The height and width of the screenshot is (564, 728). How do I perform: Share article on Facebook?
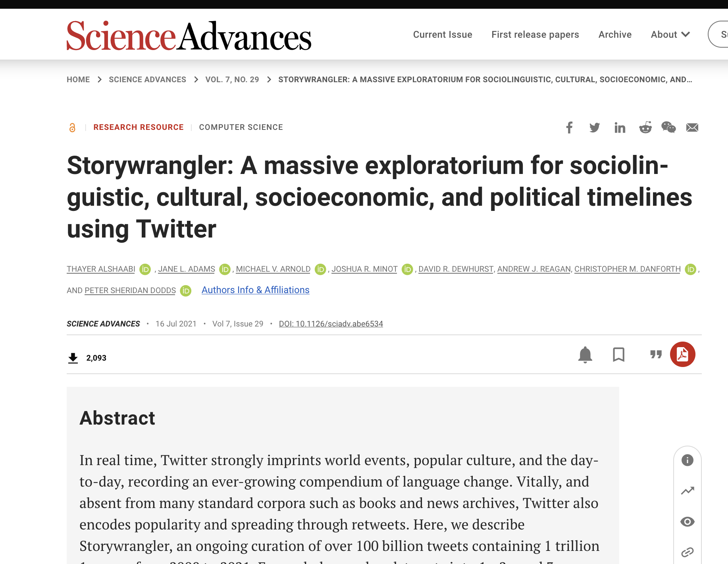[569, 127]
